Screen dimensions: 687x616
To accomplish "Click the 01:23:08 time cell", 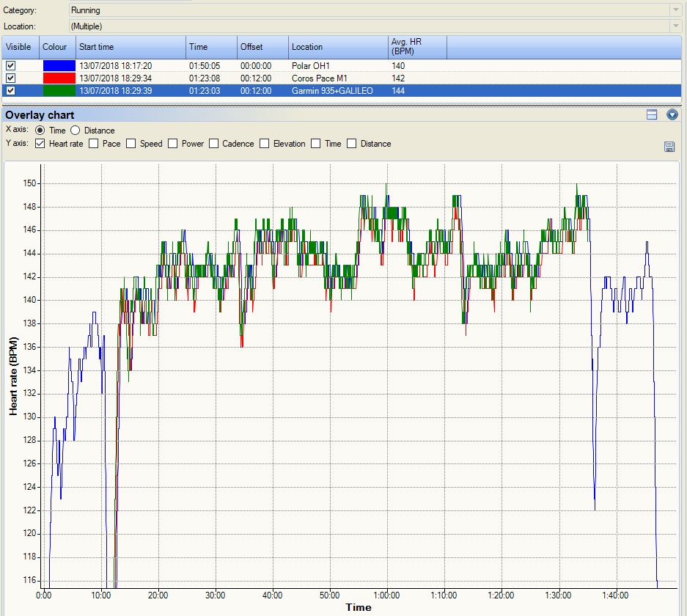I will click(x=205, y=78).
